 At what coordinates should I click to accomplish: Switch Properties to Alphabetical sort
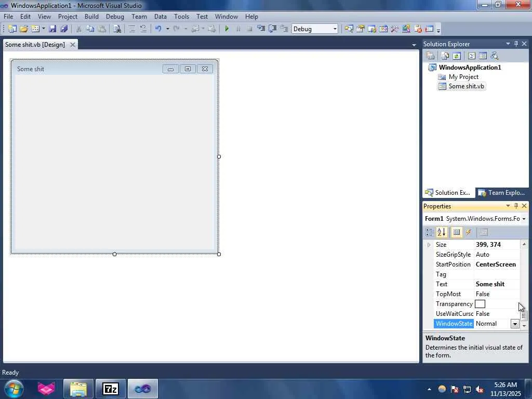(x=442, y=232)
